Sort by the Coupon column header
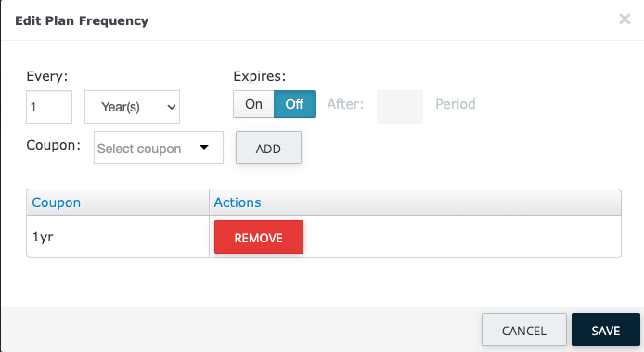The width and height of the screenshot is (644, 352). coord(57,202)
